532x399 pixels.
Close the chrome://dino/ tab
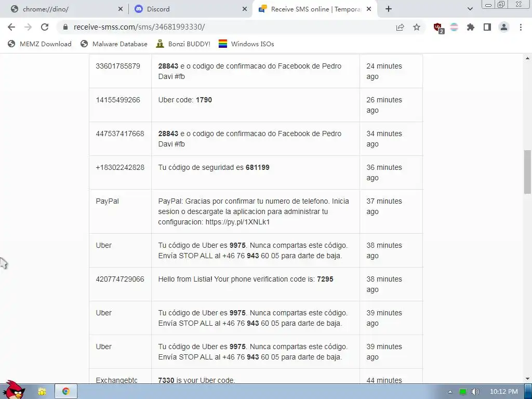pyautogui.click(x=120, y=9)
